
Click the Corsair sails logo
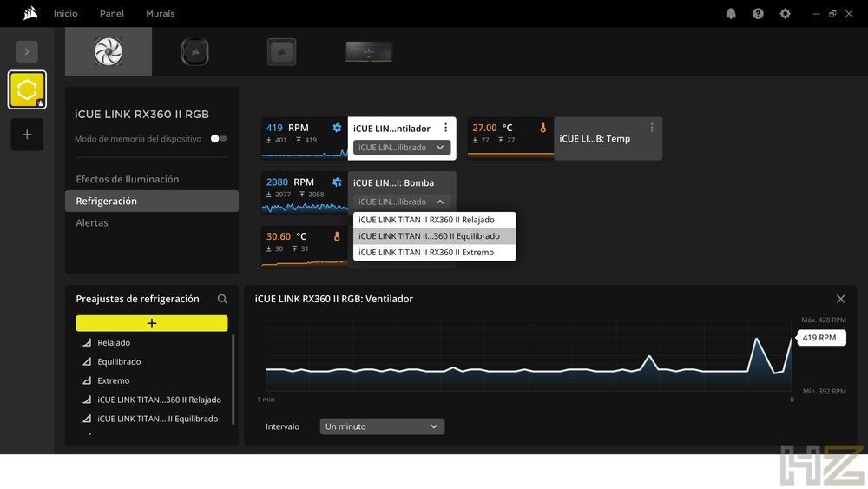tap(30, 13)
